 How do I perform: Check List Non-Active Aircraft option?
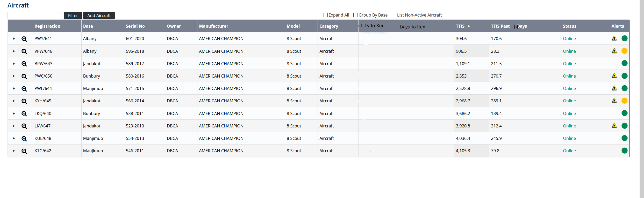point(394,15)
